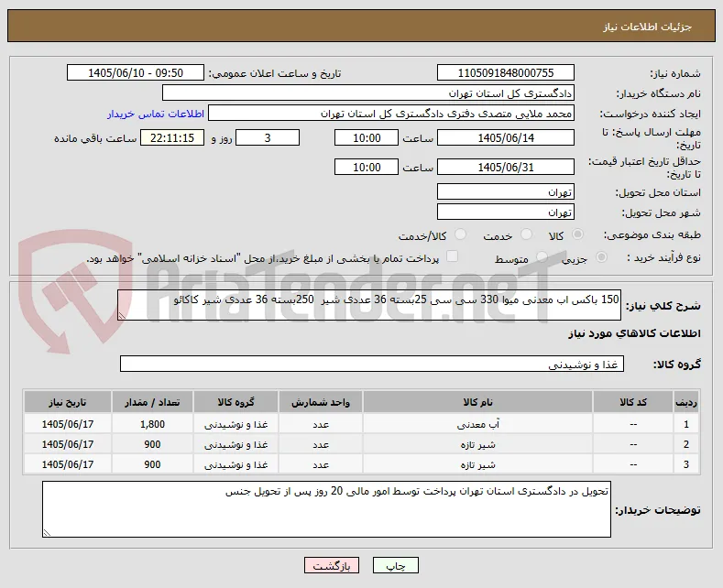Click the buyer notes text area

tap(326, 509)
